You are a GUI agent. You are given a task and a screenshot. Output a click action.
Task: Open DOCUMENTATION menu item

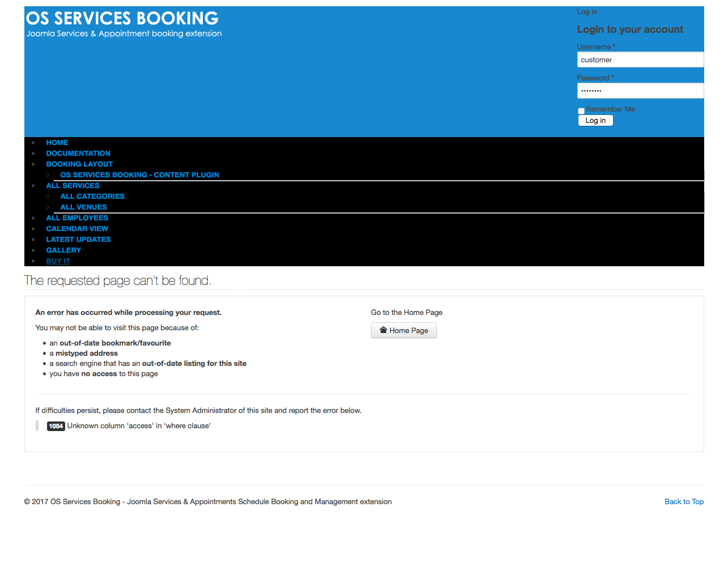[x=78, y=154]
